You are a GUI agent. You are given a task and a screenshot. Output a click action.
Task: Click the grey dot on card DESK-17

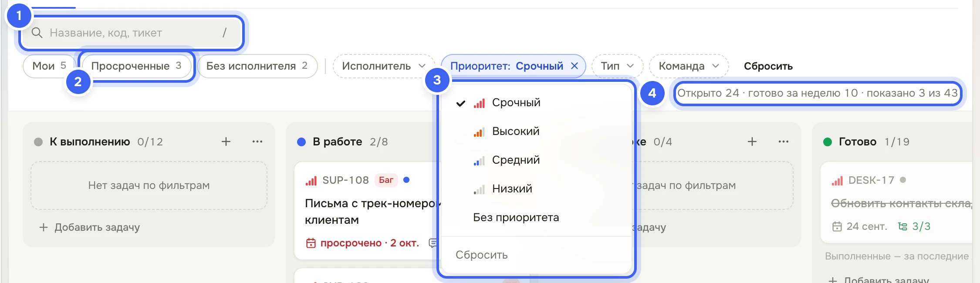pos(903,180)
